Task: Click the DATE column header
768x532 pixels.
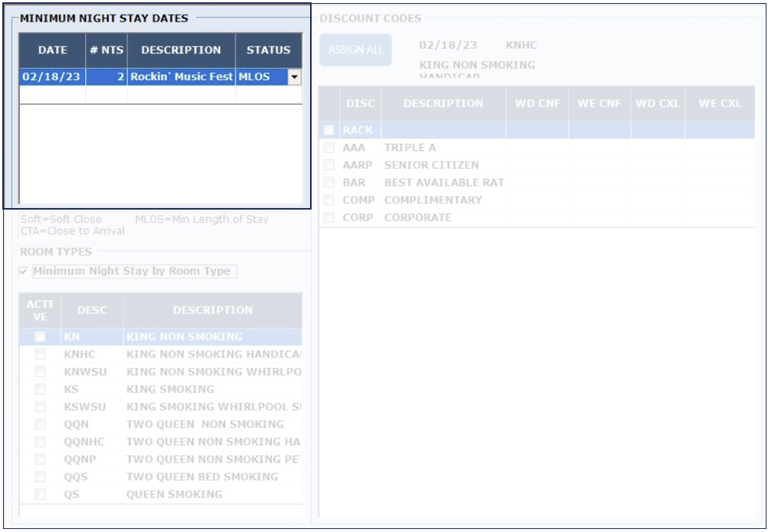Action: (53, 50)
